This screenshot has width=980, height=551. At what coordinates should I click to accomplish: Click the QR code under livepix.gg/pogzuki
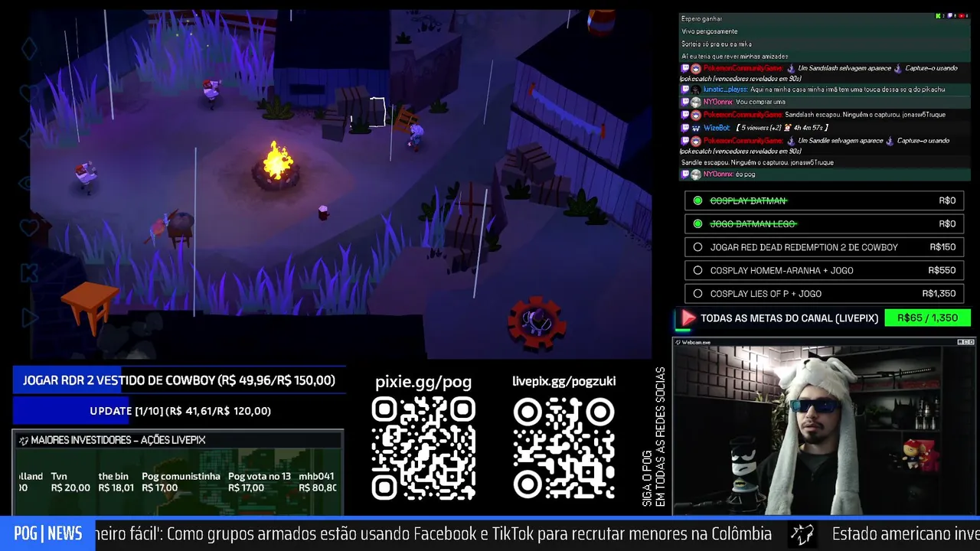[x=564, y=448]
